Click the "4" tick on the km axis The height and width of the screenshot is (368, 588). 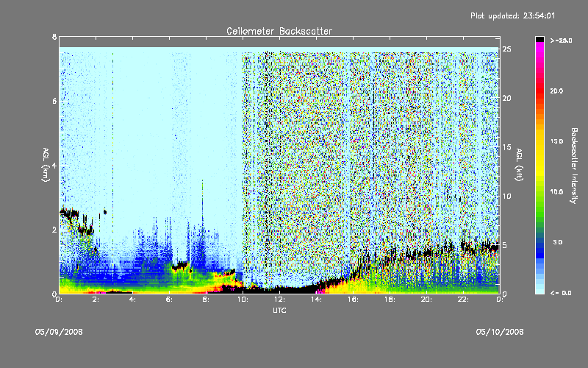coord(54,166)
